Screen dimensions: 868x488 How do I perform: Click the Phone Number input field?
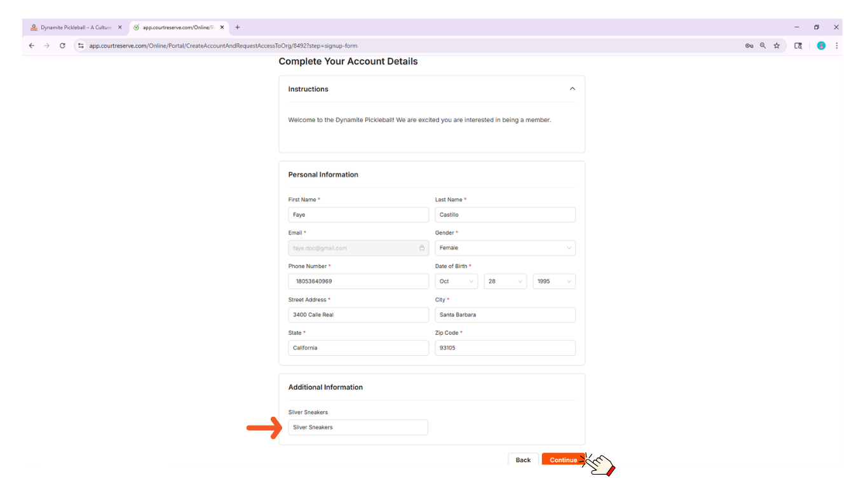pyautogui.click(x=358, y=281)
